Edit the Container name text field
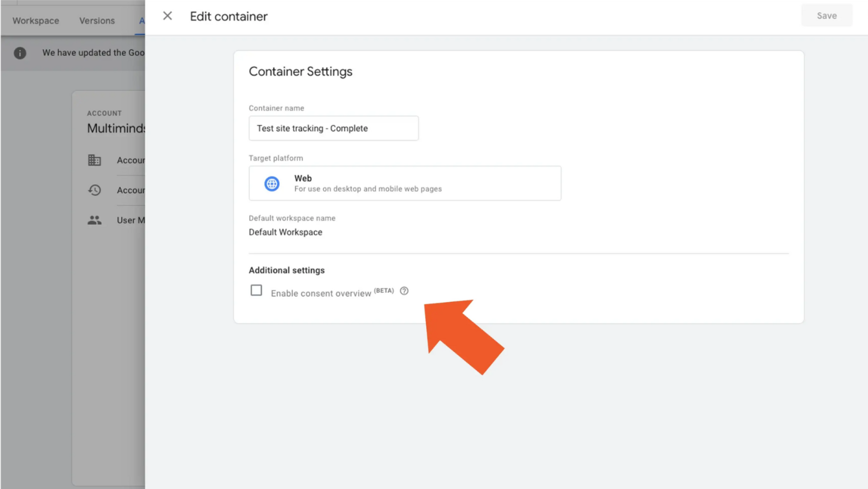This screenshot has width=868, height=489. (333, 128)
